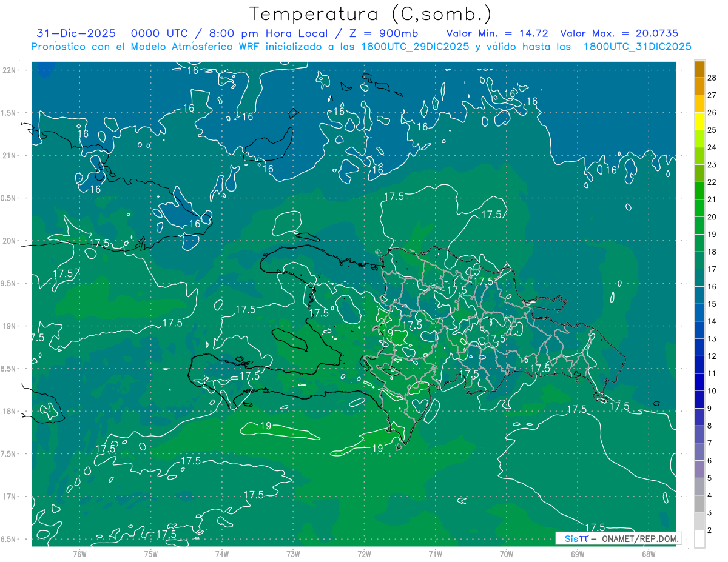Image resolution: width=728 pixels, height=562 pixels.
Task: Click the latitude axis label '21N'
Action: tap(9, 155)
